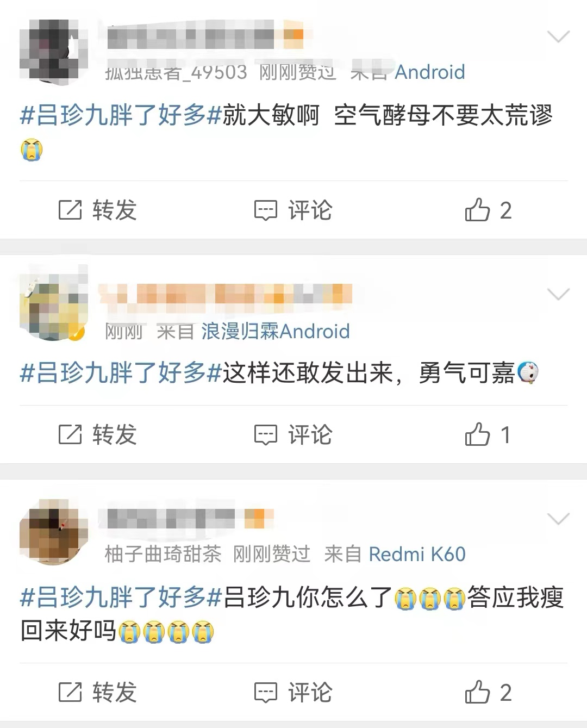The width and height of the screenshot is (587, 728).
Task: Like the first post with 2 likes
Action: tap(488, 210)
